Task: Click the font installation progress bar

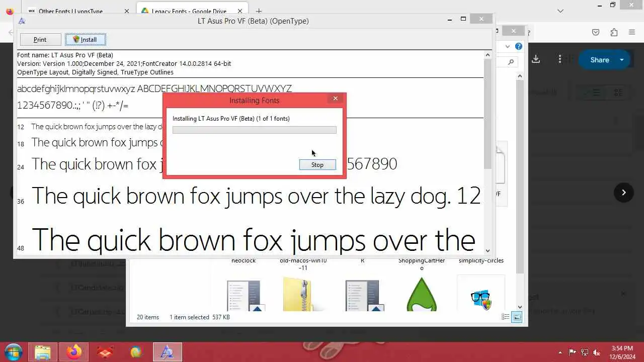Action: click(x=254, y=130)
